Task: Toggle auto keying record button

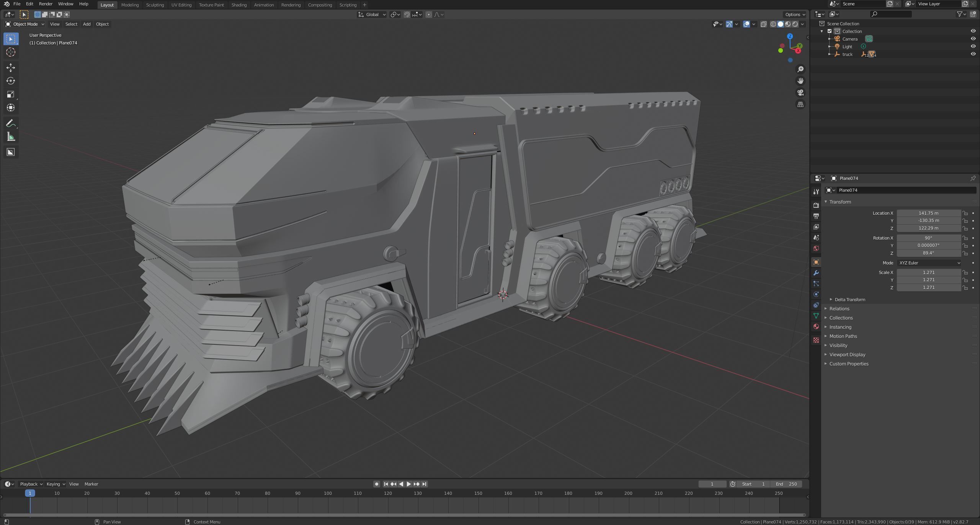Action: click(376, 484)
